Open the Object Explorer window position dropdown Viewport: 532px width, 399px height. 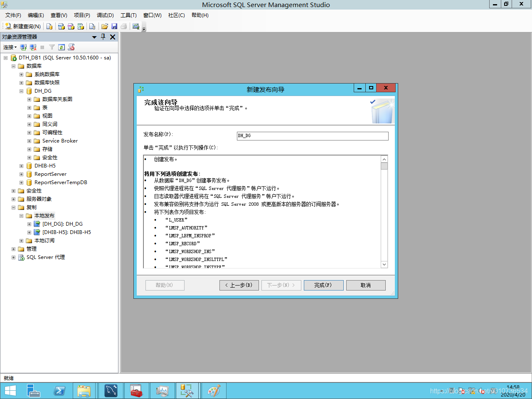click(94, 37)
